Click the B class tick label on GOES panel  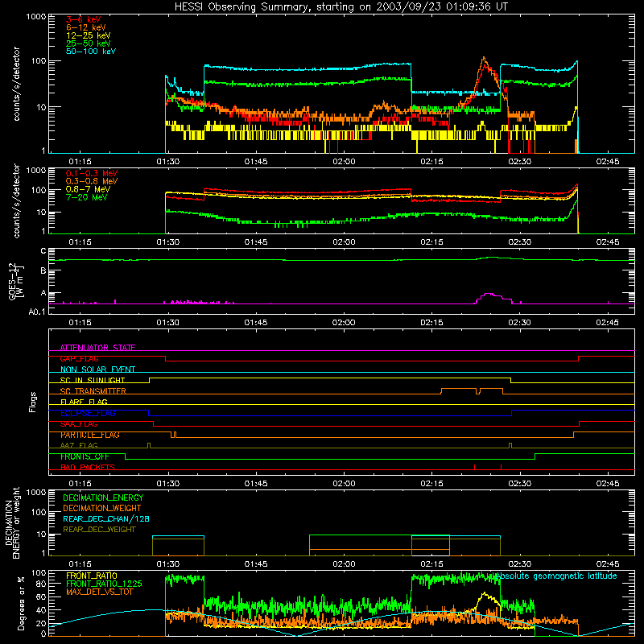tap(43, 270)
